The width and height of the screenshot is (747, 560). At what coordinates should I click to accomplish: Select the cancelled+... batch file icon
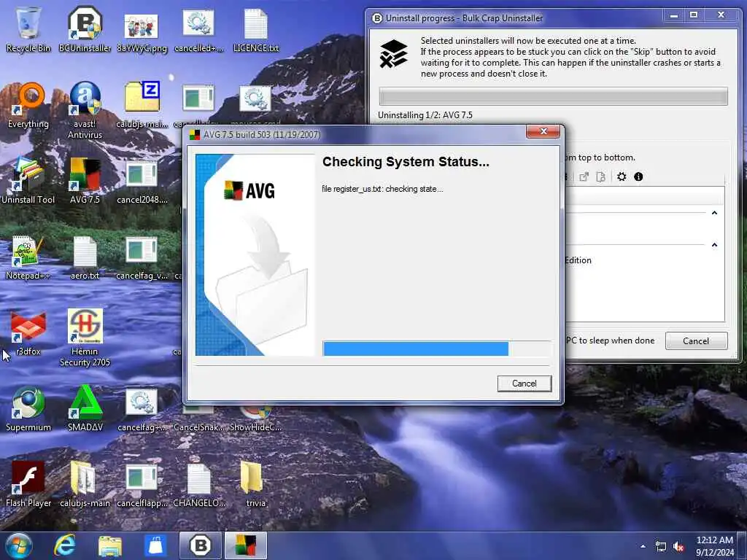coord(198,29)
